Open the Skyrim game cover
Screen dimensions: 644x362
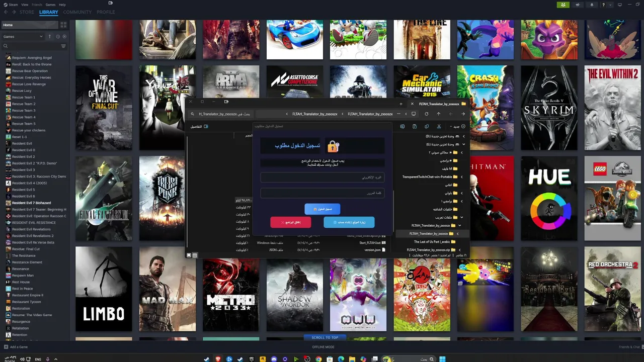[549, 108]
